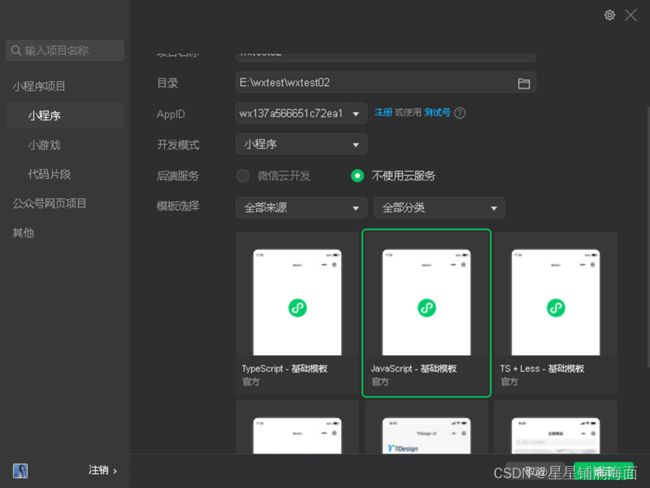Click the user avatar icon
The image size is (650, 488).
(x=20, y=471)
